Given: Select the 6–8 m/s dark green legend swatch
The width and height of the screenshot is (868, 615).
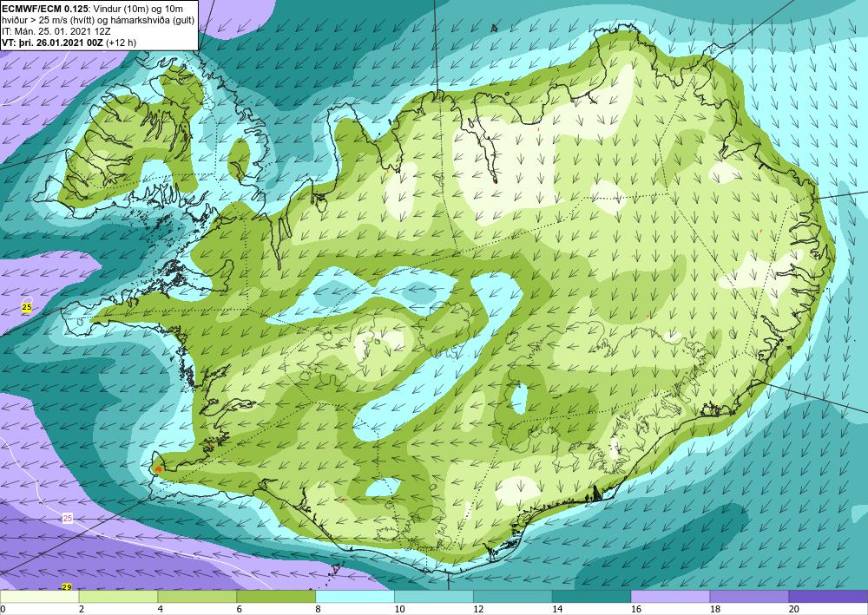Looking at the screenshot, I should 276,597.
